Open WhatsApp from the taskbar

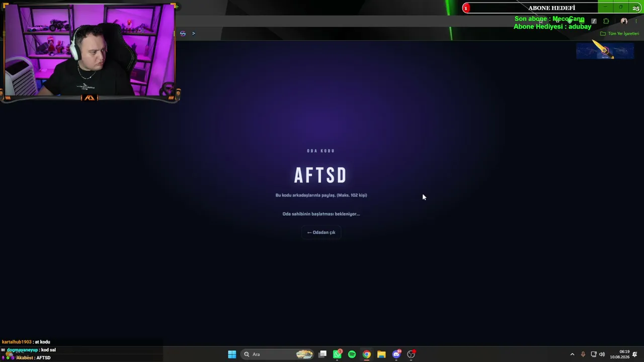click(x=337, y=354)
